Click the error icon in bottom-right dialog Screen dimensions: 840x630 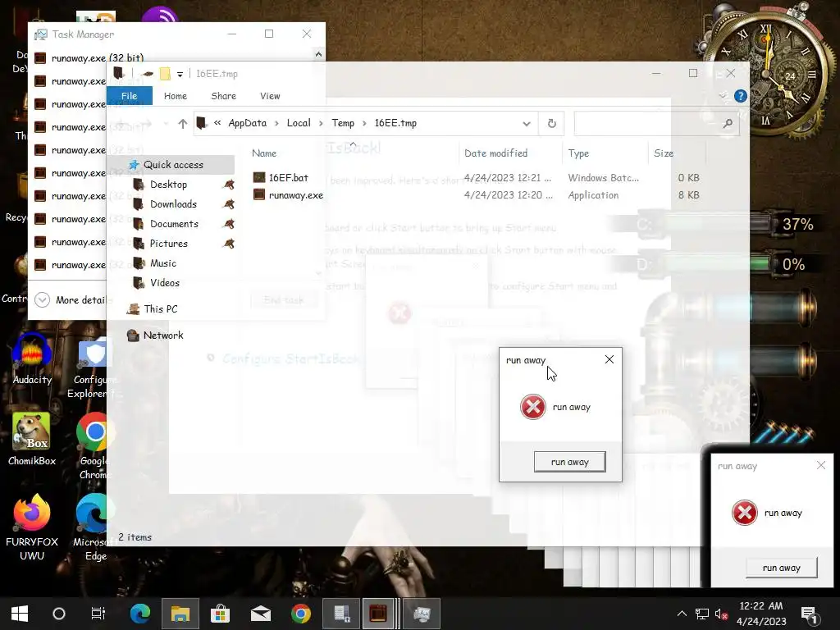point(745,514)
